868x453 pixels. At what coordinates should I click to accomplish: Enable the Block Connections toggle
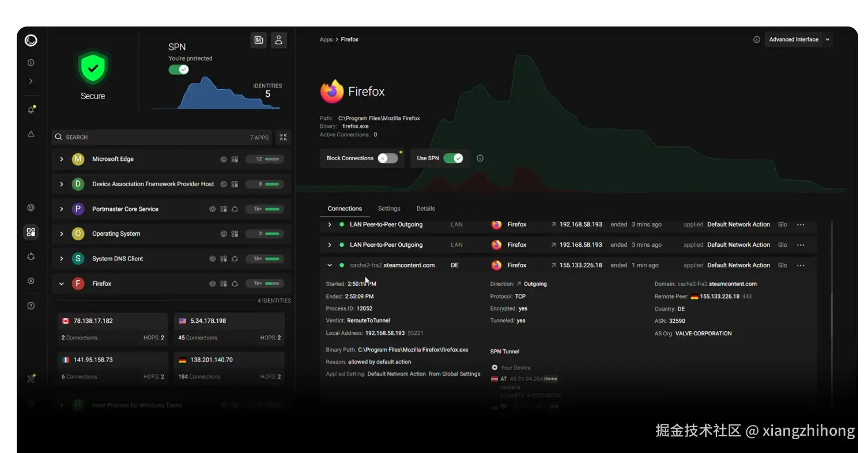pos(388,158)
